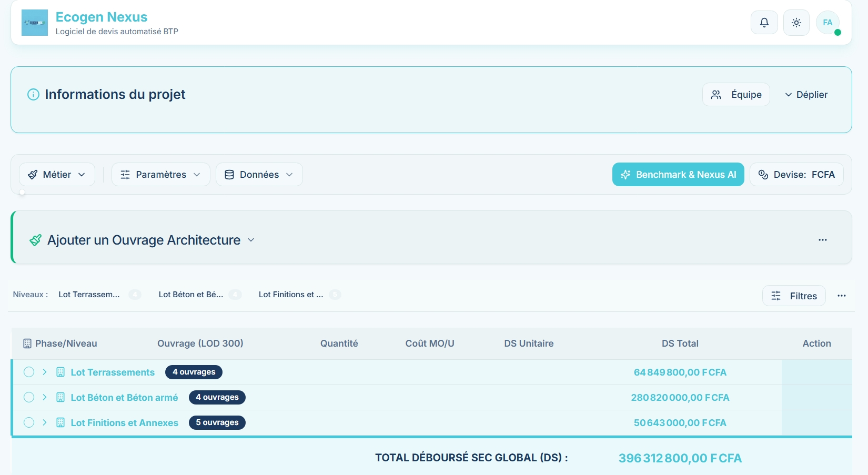Image resolution: width=868 pixels, height=475 pixels.
Task: Select Lot Finitions et ... level filter tab
Action: [291, 295]
